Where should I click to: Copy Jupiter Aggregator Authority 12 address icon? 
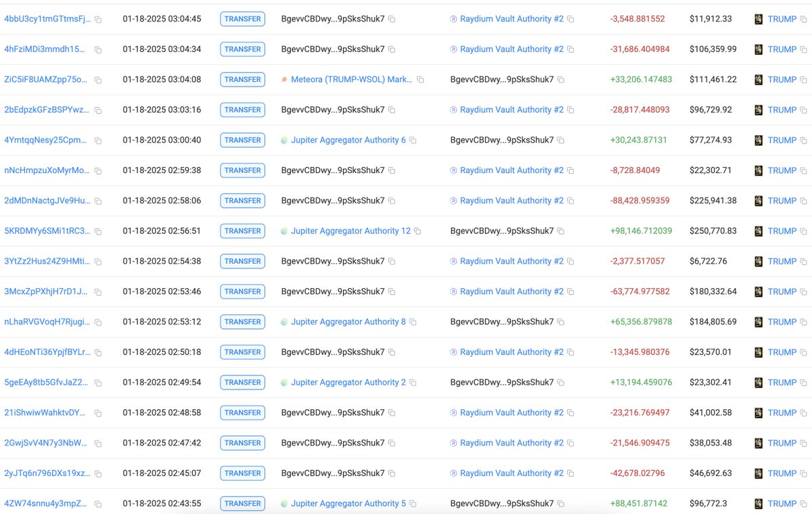pos(418,231)
